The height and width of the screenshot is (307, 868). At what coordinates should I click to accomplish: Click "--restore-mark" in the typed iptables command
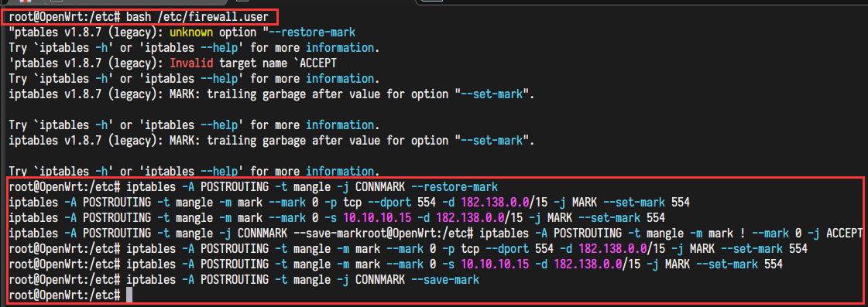tap(455, 187)
